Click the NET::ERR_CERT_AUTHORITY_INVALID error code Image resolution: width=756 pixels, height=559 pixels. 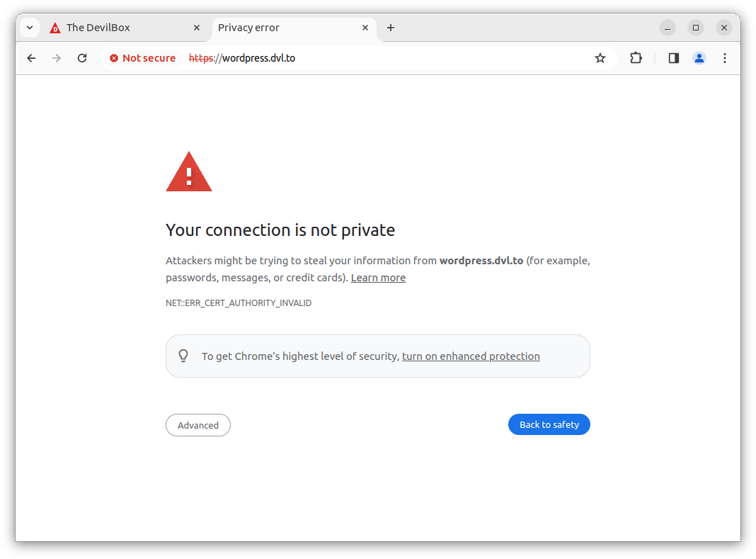(239, 303)
